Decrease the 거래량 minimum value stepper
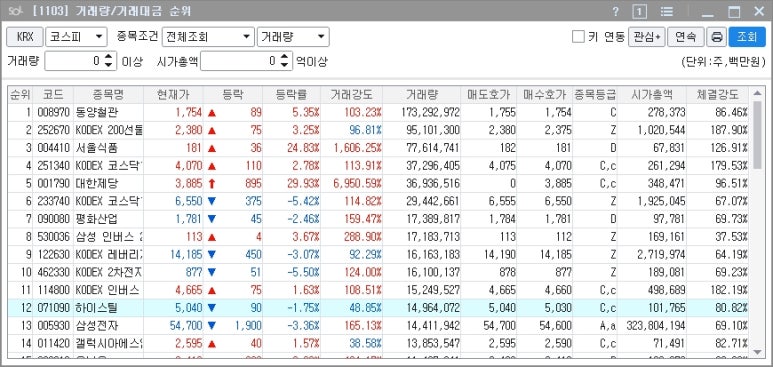The height and width of the screenshot is (367, 773). (109, 65)
